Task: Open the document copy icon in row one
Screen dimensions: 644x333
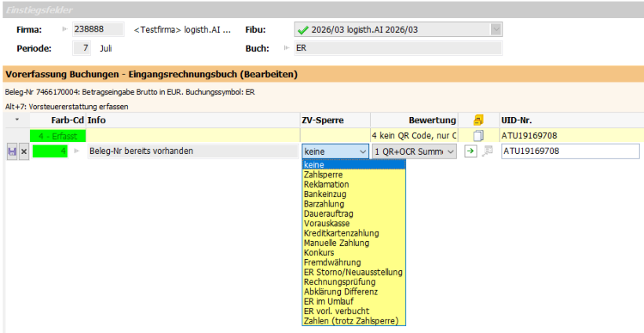Action: click(478, 136)
